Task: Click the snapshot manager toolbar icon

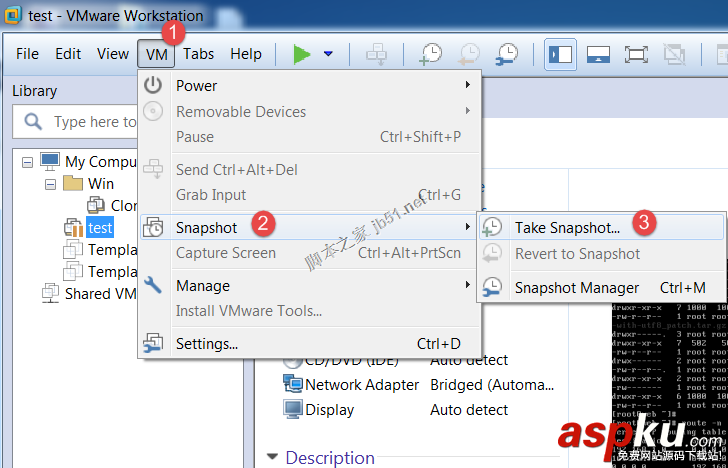Action: coord(507,54)
